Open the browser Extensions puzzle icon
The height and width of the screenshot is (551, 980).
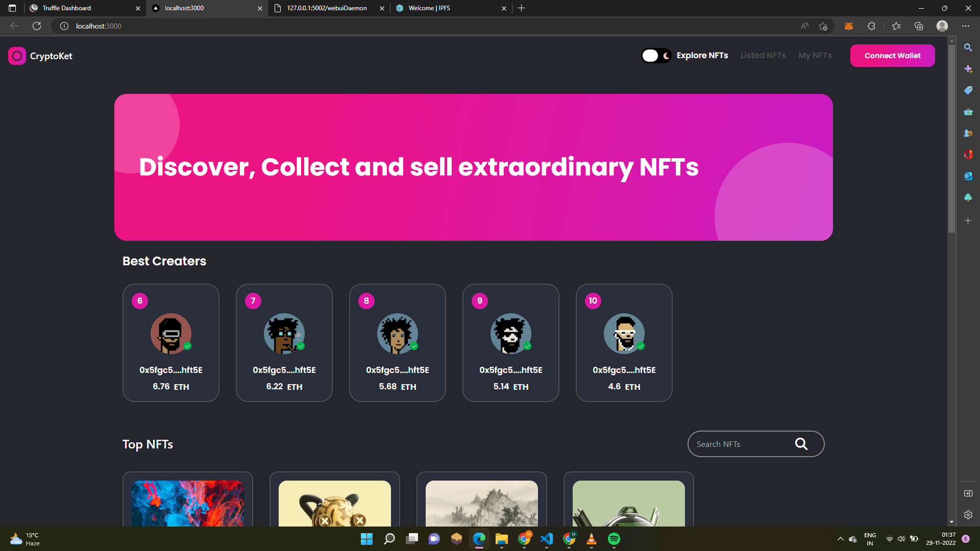click(x=871, y=26)
